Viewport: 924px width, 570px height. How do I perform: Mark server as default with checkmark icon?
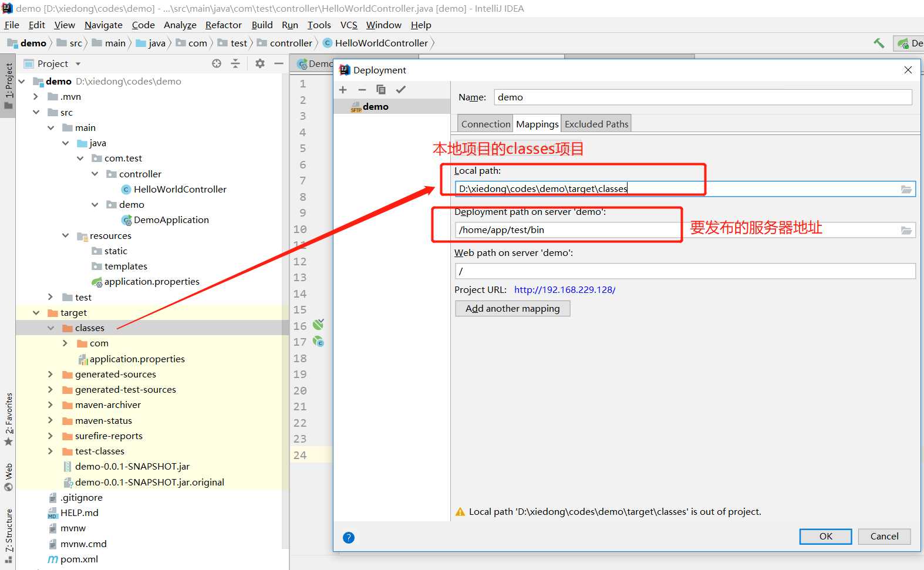click(x=401, y=90)
